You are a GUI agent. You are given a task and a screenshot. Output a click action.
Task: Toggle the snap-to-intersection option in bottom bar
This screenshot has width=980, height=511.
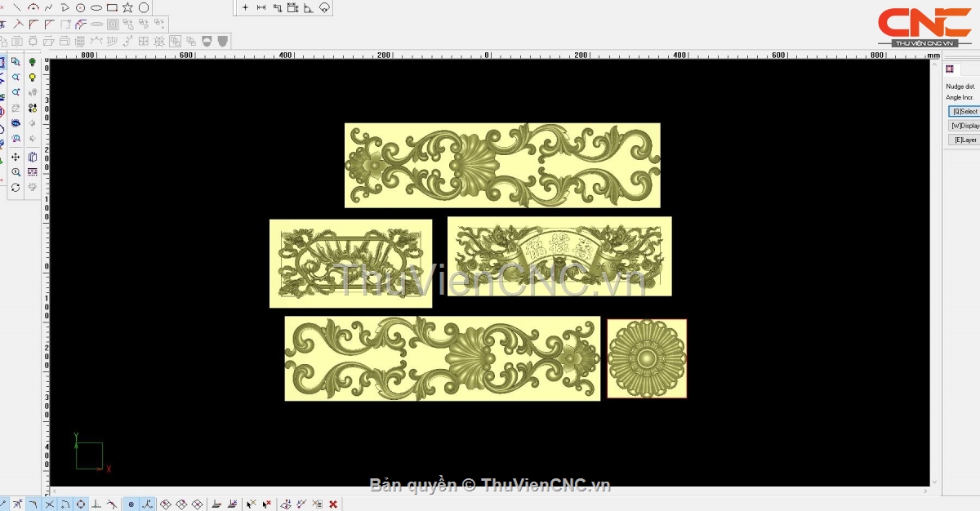(50, 504)
